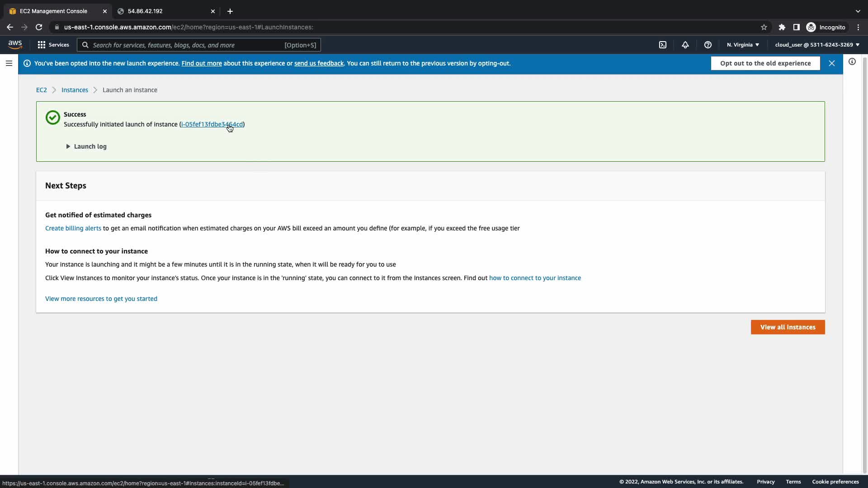Click View all instances button

click(x=788, y=327)
